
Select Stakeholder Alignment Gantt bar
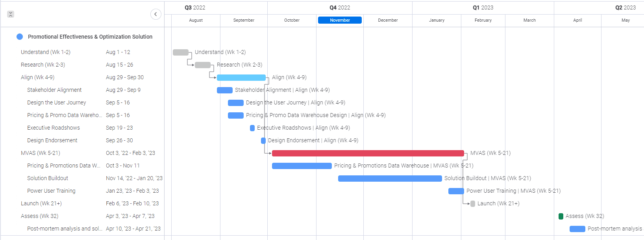tap(225, 90)
